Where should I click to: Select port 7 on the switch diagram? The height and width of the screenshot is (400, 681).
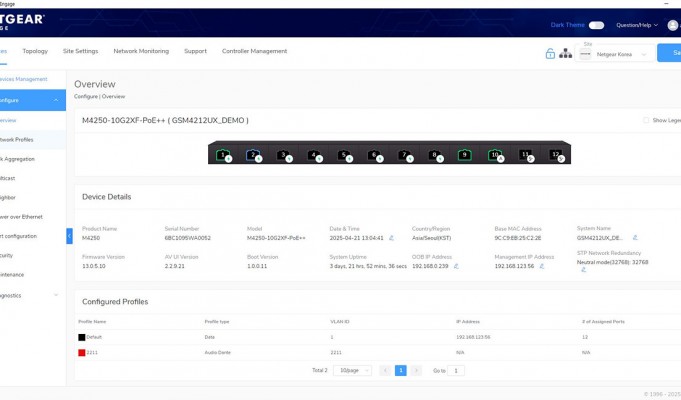[404, 155]
